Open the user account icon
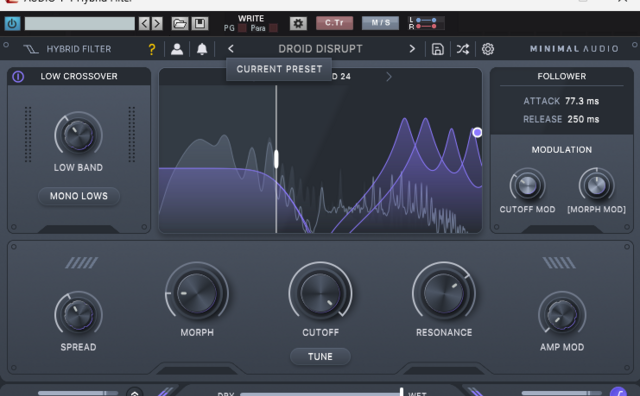 point(177,49)
